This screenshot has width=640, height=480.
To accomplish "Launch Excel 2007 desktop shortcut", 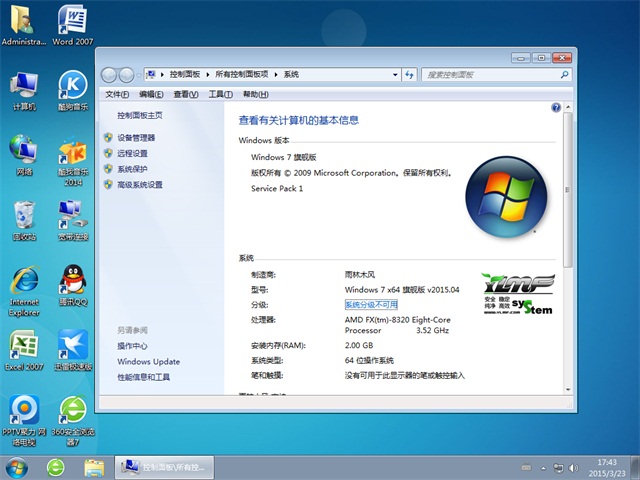I will tap(24, 350).
